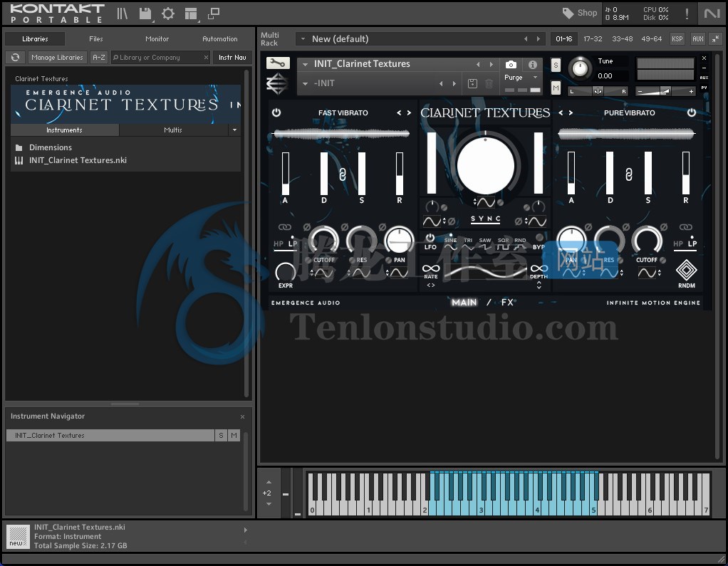
Task: Toggle Fast Vibrato layer power
Action: [x=276, y=112]
